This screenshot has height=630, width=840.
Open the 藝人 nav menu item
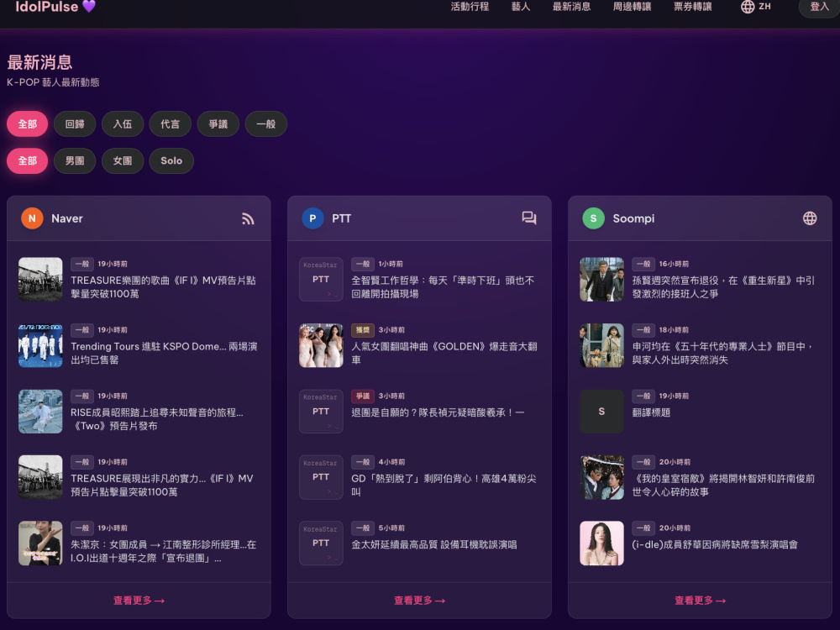520,7
